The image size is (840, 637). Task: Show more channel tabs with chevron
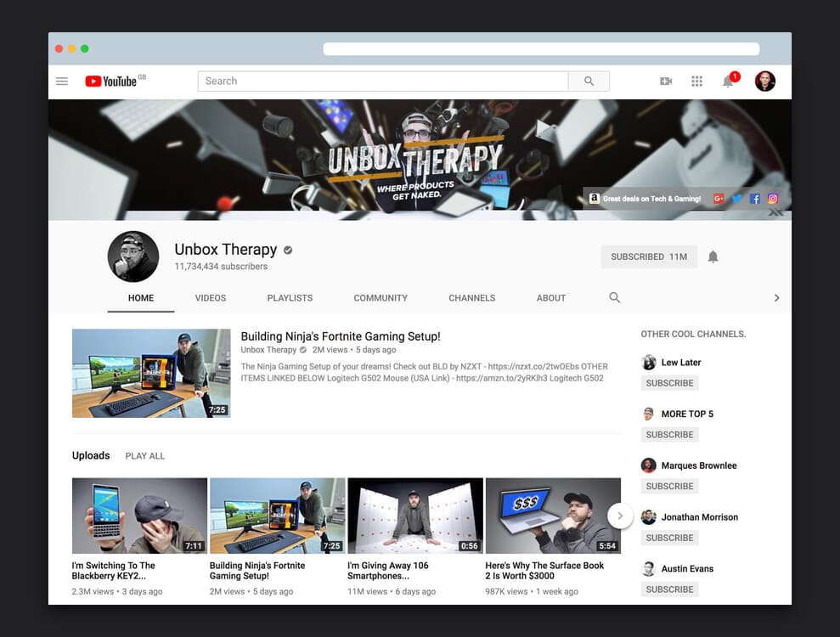coord(776,297)
